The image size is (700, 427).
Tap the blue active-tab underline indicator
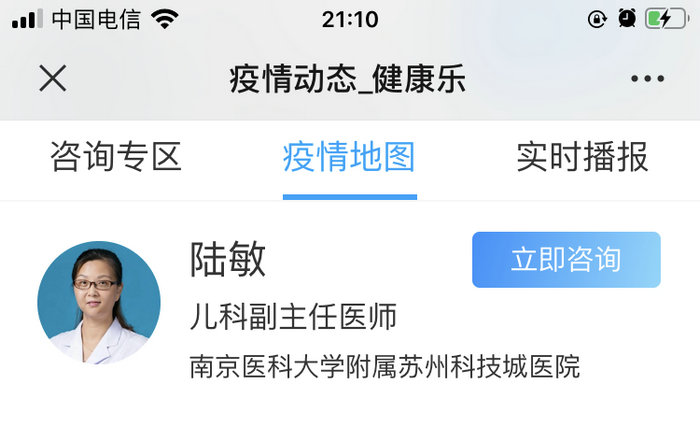coord(350,197)
